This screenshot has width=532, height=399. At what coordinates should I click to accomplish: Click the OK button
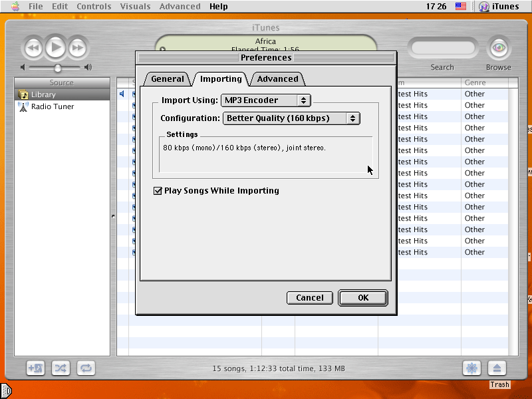click(x=363, y=298)
